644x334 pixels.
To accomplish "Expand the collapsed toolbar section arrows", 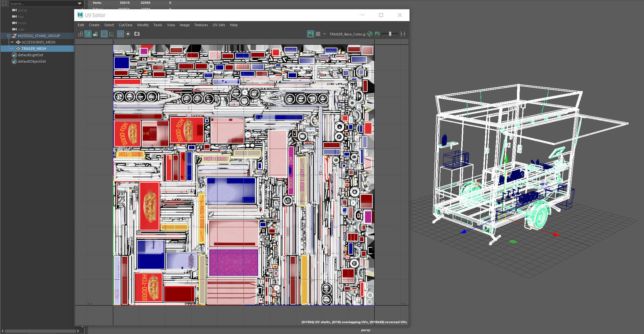I will pos(403,34).
